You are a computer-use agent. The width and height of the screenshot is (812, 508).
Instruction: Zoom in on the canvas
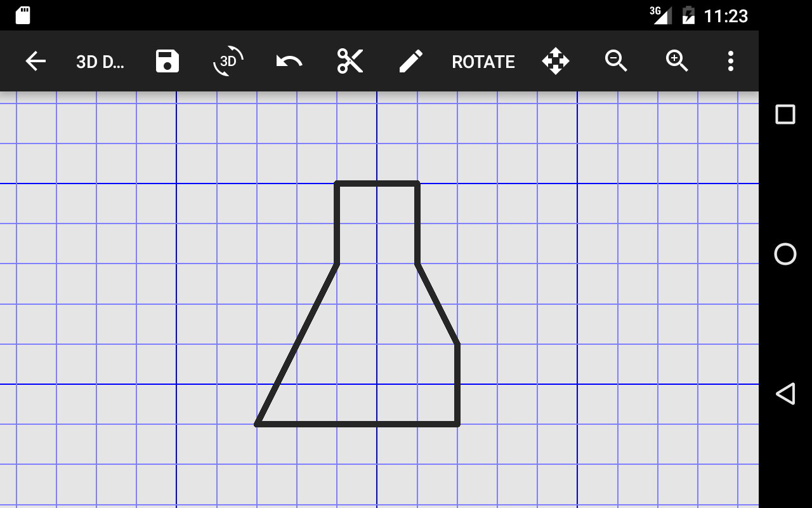(677, 61)
